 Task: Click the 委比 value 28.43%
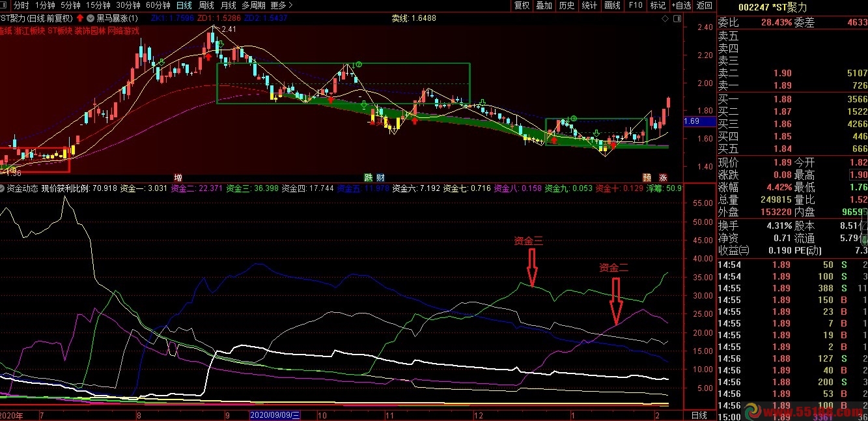point(776,23)
